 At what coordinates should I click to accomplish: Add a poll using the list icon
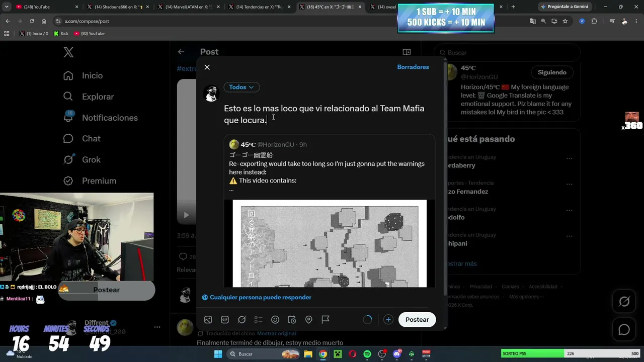(x=259, y=320)
